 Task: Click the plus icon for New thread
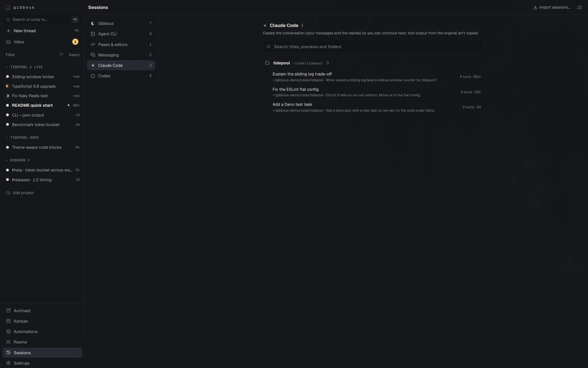click(8, 31)
